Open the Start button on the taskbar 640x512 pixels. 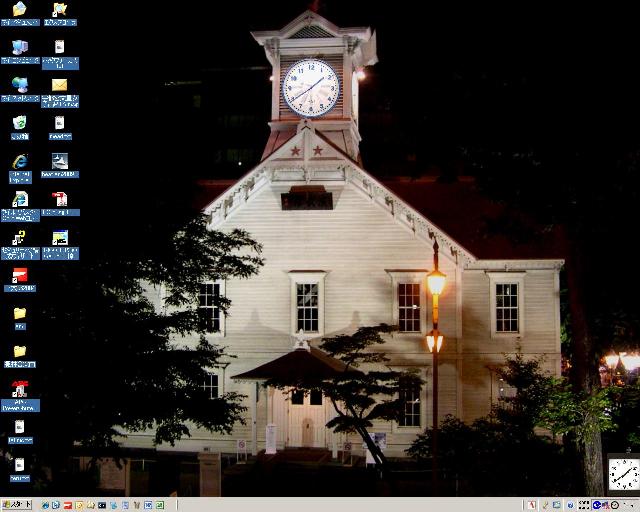tap(17, 505)
